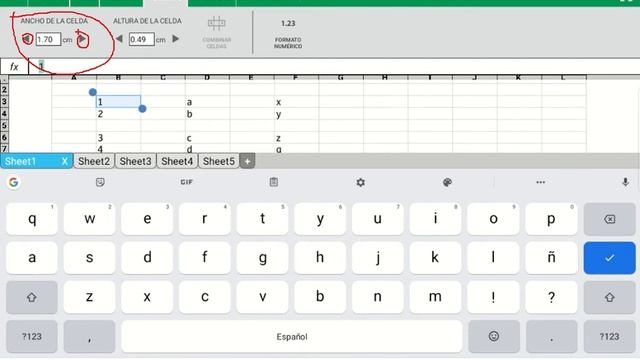Switch to Sheet3 tab
The image size is (640, 360).
click(136, 161)
